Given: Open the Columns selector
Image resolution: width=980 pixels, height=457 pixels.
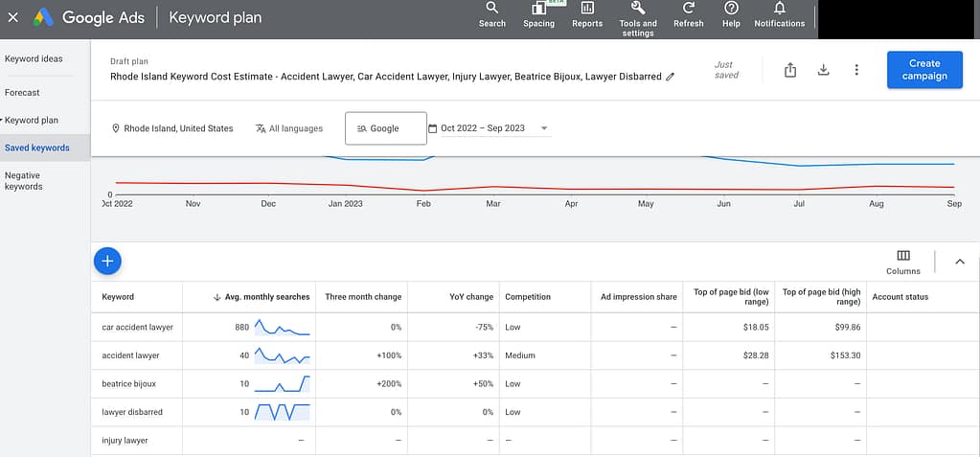Looking at the screenshot, I should pyautogui.click(x=903, y=262).
